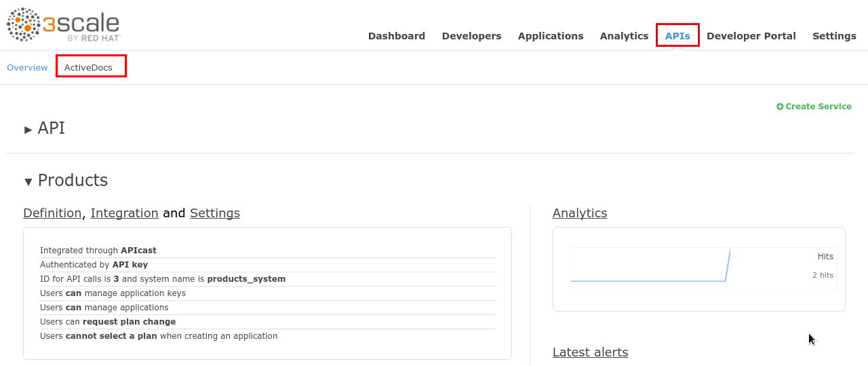
Task: Open Settings in the top navigation bar
Action: click(x=834, y=36)
